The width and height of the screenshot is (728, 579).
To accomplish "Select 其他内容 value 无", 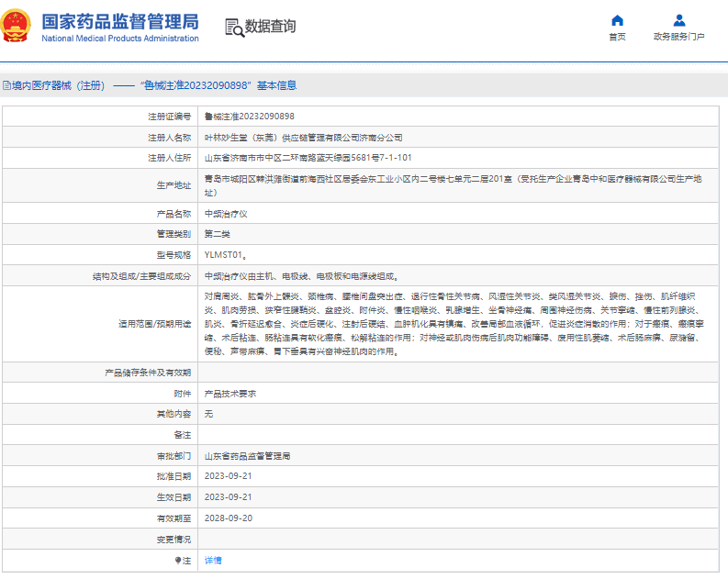I will [x=209, y=414].
